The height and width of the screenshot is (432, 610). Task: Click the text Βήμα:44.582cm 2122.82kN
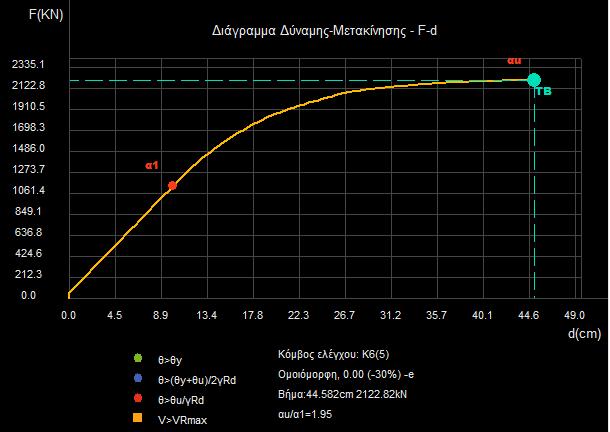click(342, 394)
